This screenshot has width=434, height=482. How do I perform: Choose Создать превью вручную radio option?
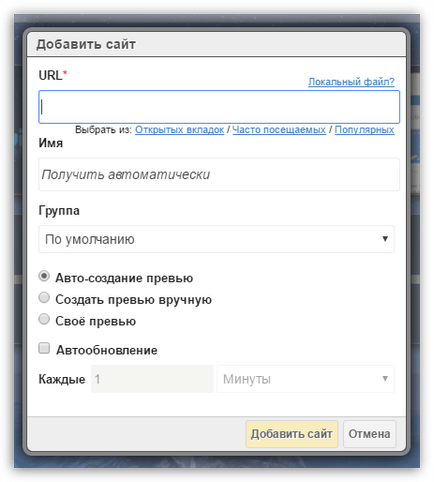44,298
